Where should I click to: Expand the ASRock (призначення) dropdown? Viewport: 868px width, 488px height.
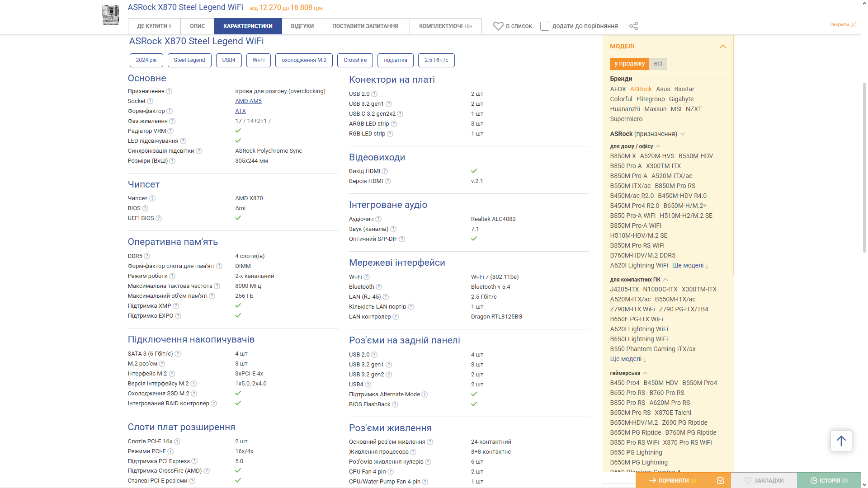pos(683,134)
